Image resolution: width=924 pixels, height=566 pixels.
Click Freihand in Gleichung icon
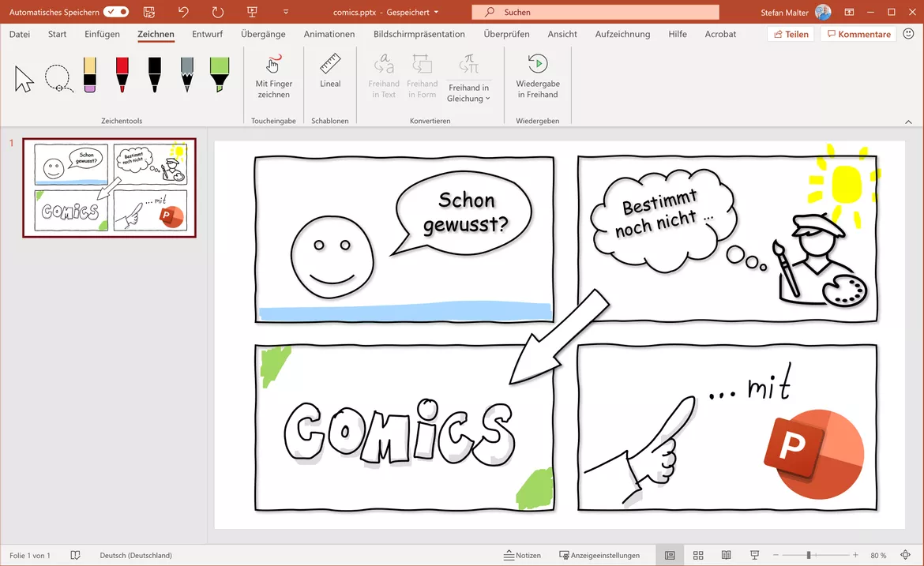pos(468,64)
